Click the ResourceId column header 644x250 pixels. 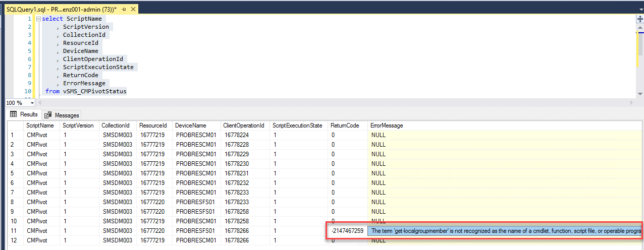(153, 125)
